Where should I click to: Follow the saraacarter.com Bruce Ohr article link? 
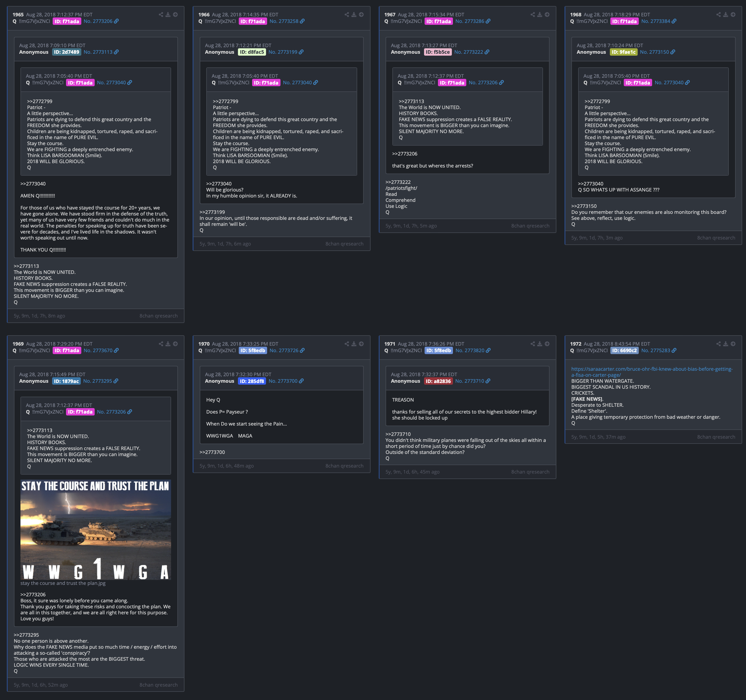pyautogui.click(x=652, y=372)
